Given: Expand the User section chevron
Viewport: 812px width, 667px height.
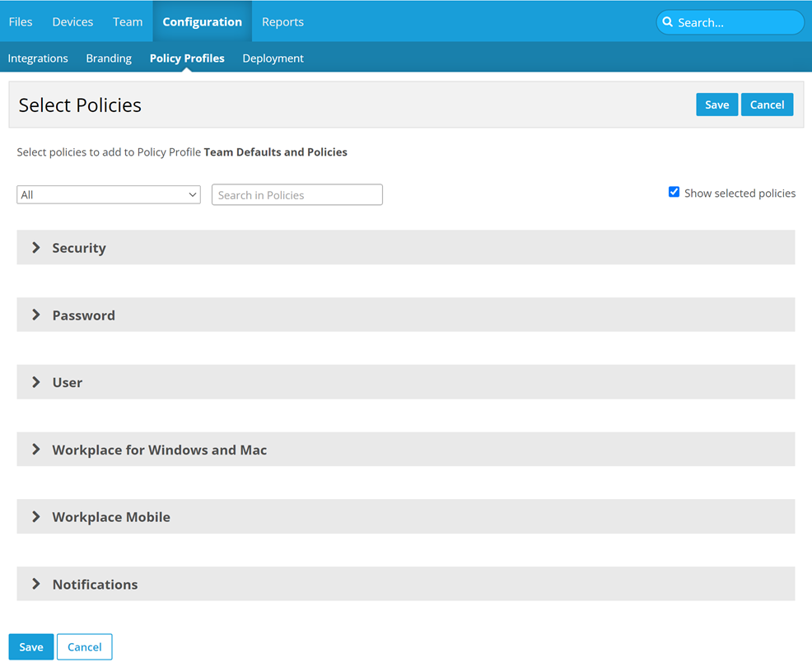Looking at the screenshot, I should click(x=36, y=382).
